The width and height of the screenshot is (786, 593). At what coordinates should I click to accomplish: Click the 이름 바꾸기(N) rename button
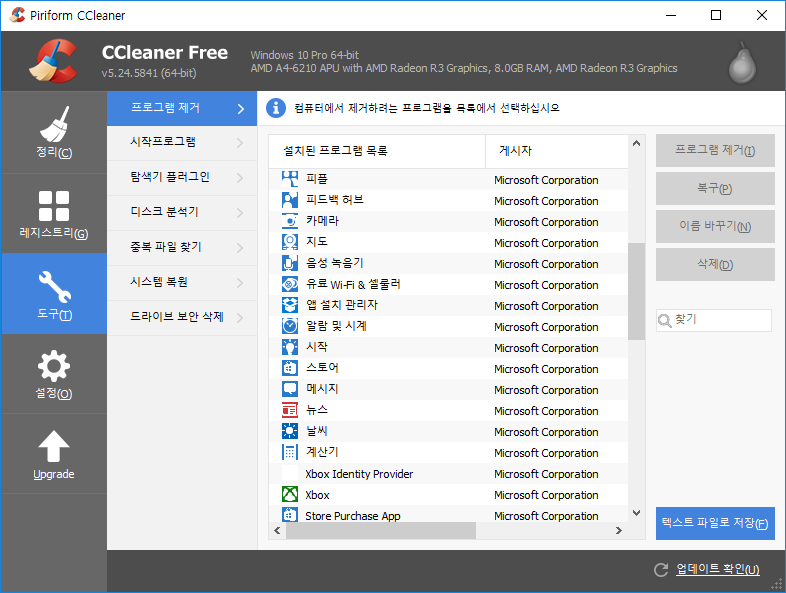pyautogui.click(x=715, y=226)
